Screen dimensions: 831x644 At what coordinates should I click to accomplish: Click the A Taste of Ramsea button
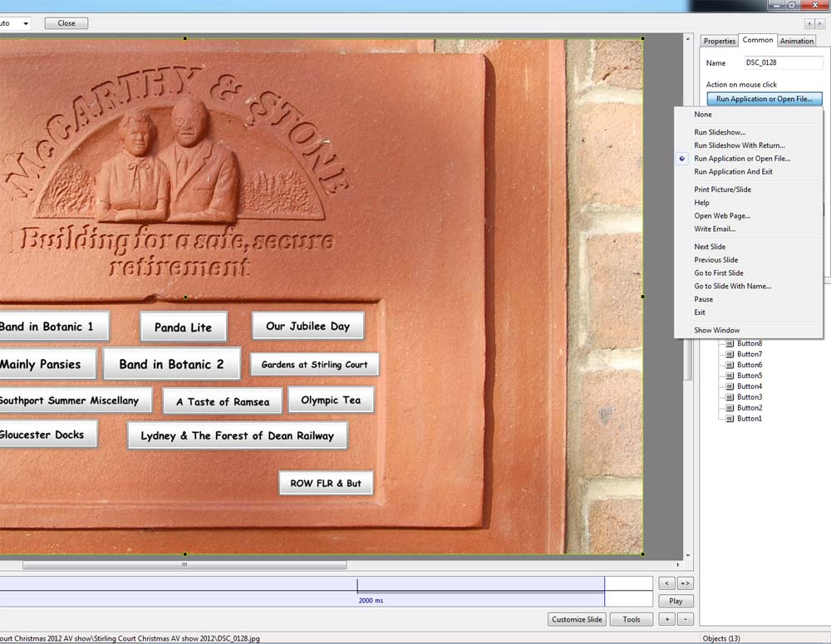pyautogui.click(x=223, y=401)
